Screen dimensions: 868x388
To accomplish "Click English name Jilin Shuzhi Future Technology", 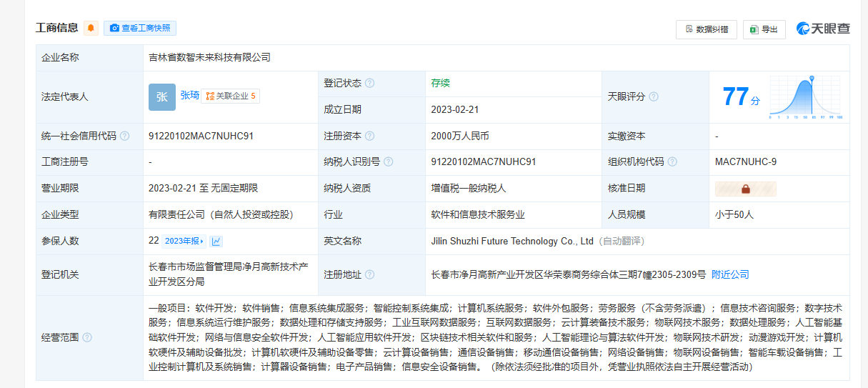I will (512, 242).
